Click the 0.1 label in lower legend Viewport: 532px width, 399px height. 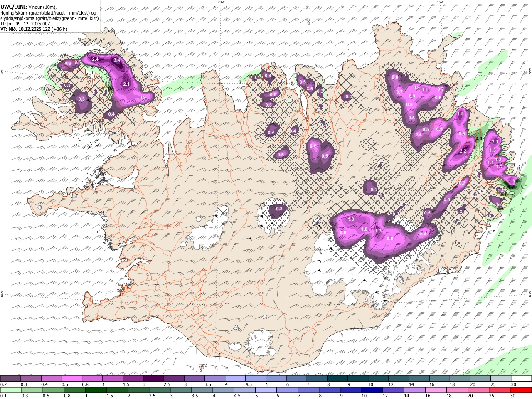(x=3, y=396)
